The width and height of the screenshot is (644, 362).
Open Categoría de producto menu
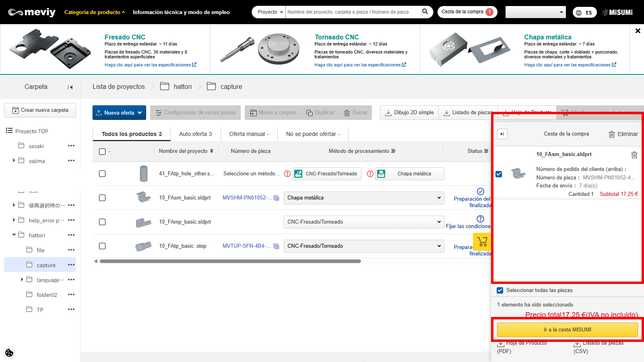(95, 12)
